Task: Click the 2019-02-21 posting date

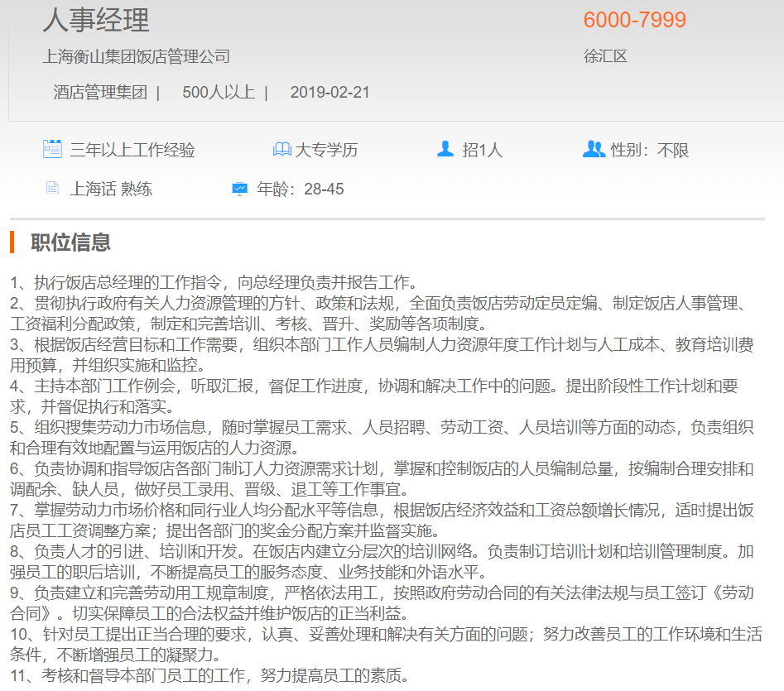Action: pos(329,93)
